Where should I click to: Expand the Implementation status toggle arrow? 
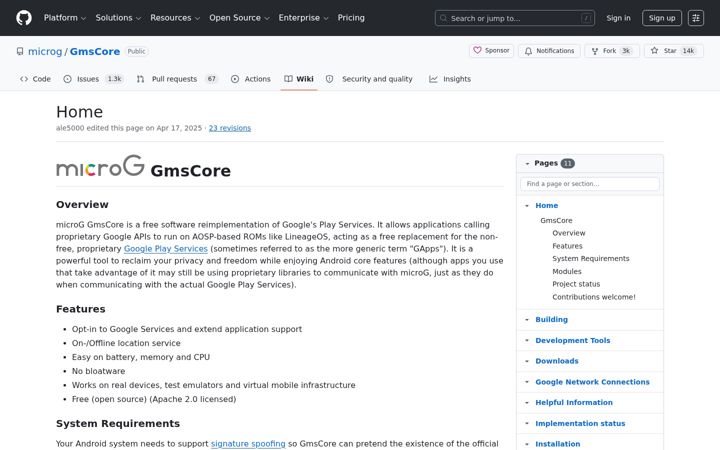tap(527, 423)
